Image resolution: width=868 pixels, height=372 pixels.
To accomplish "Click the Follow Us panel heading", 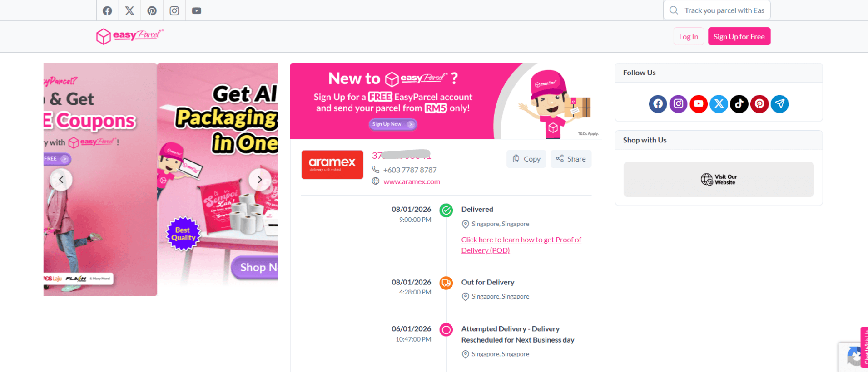I will pyautogui.click(x=639, y=73).
